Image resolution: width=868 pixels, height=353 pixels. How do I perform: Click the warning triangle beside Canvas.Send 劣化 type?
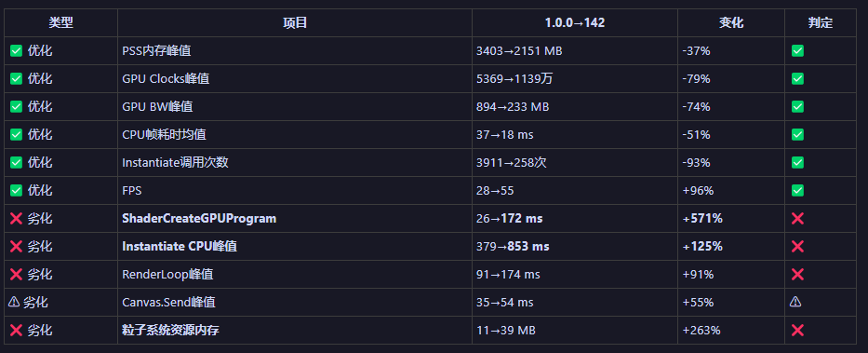(14, 302)
